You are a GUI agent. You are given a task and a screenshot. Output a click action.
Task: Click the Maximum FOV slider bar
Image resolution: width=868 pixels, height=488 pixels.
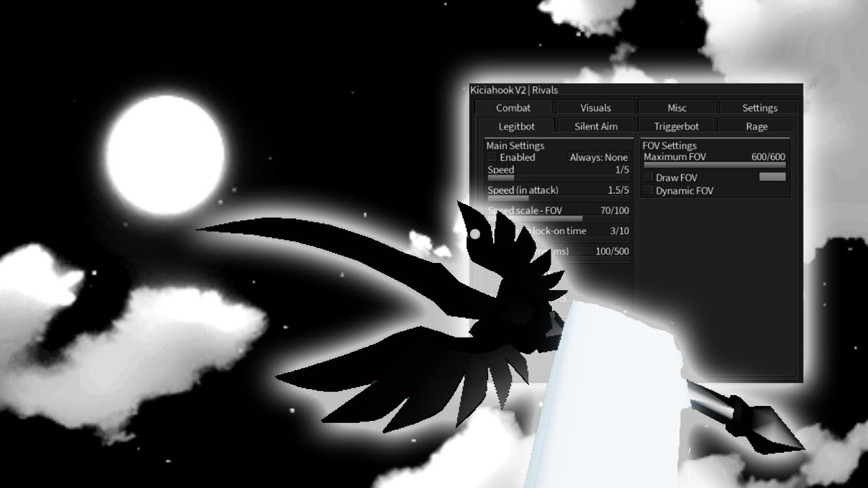coord(715,164)
